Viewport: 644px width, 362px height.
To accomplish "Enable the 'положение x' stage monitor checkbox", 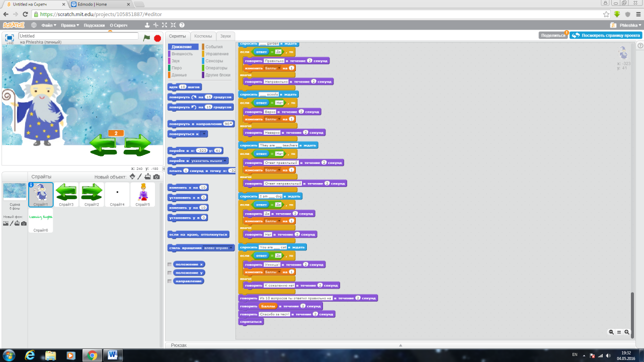I will 170,264.
